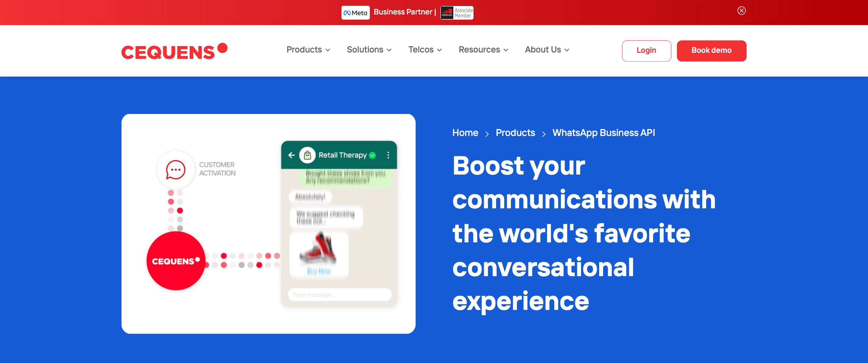The height and width of the screenshot is (363, 868).
Task: Click the Type message input field
Action: click(339, 295)
